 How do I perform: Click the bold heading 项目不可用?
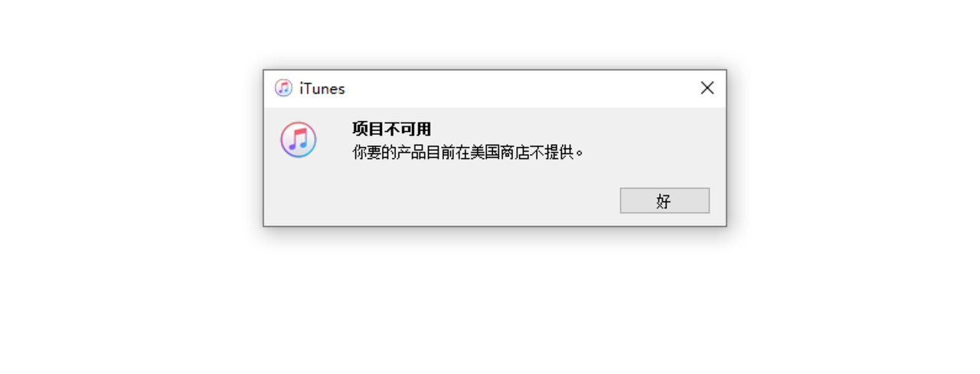click(x=391, y=129)
